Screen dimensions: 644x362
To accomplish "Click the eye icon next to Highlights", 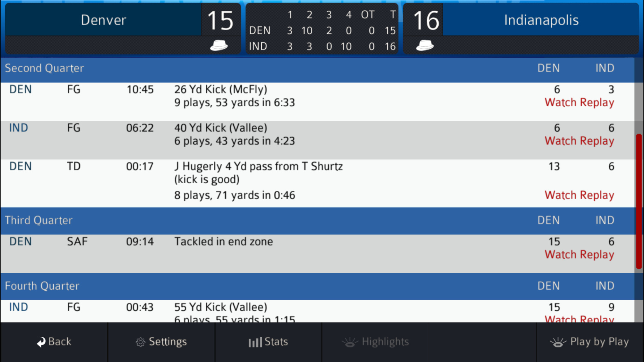I will (351, 342).
